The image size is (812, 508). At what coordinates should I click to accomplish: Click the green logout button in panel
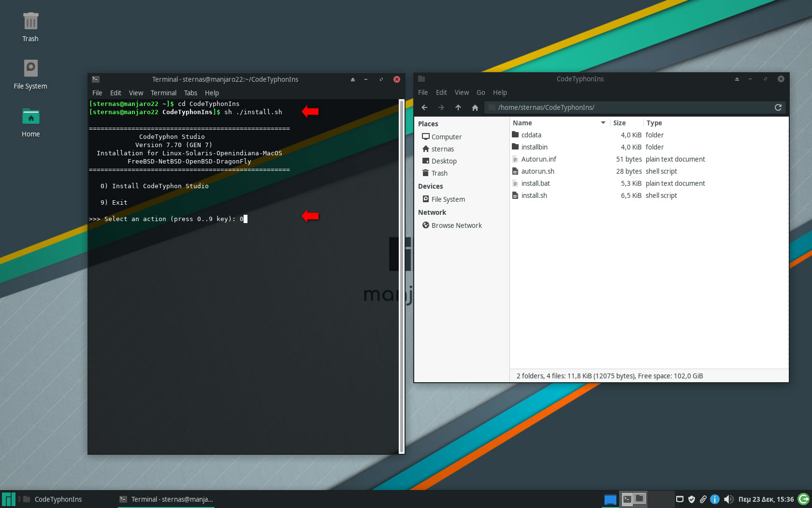click(x=804, y=499)
